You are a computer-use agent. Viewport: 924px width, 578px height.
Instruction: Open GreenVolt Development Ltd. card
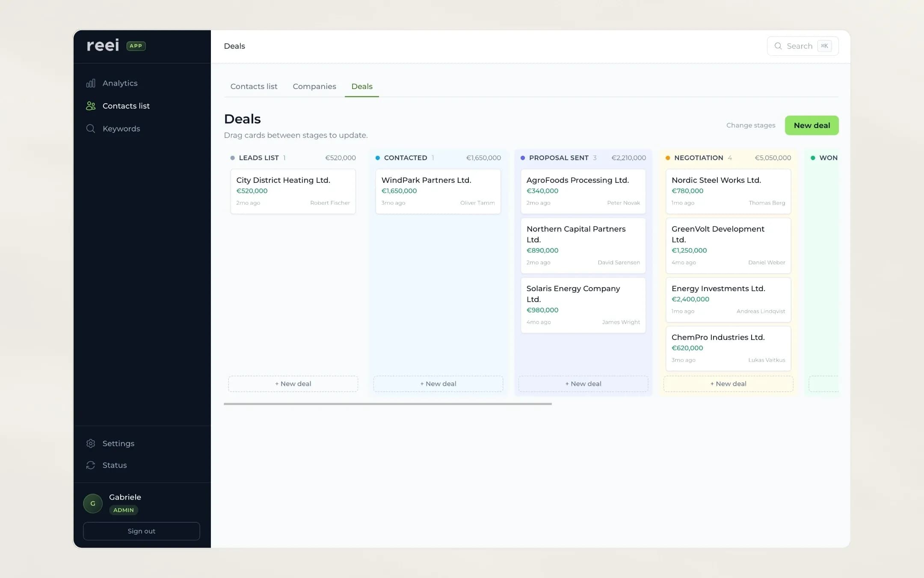coord(728,246)
